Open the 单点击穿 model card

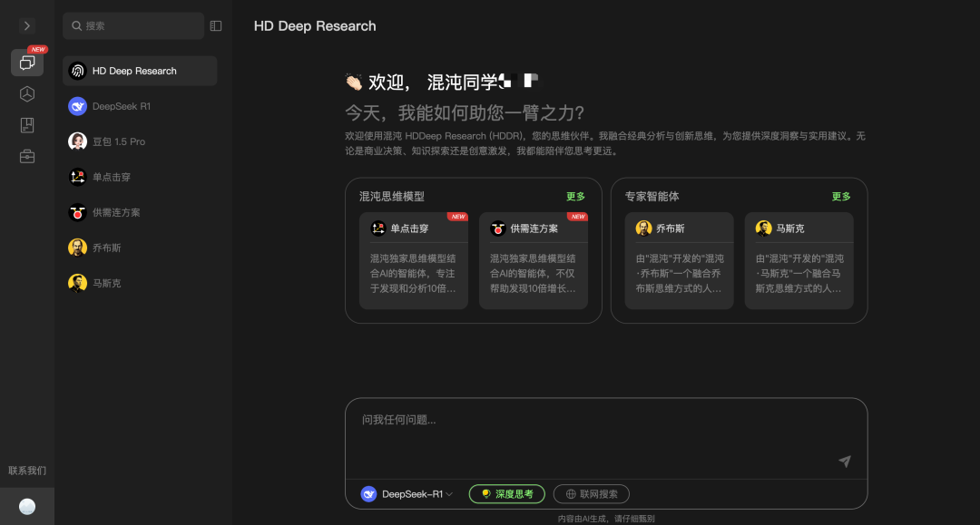[x=414, y=261]
